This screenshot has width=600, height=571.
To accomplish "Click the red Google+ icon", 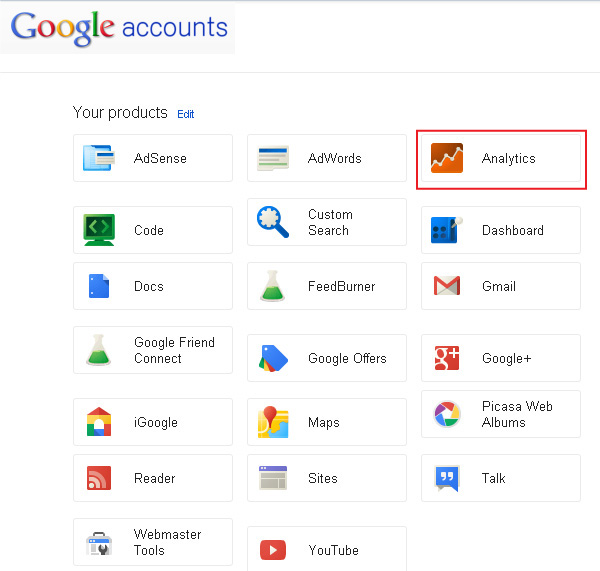I will point(447,358).
